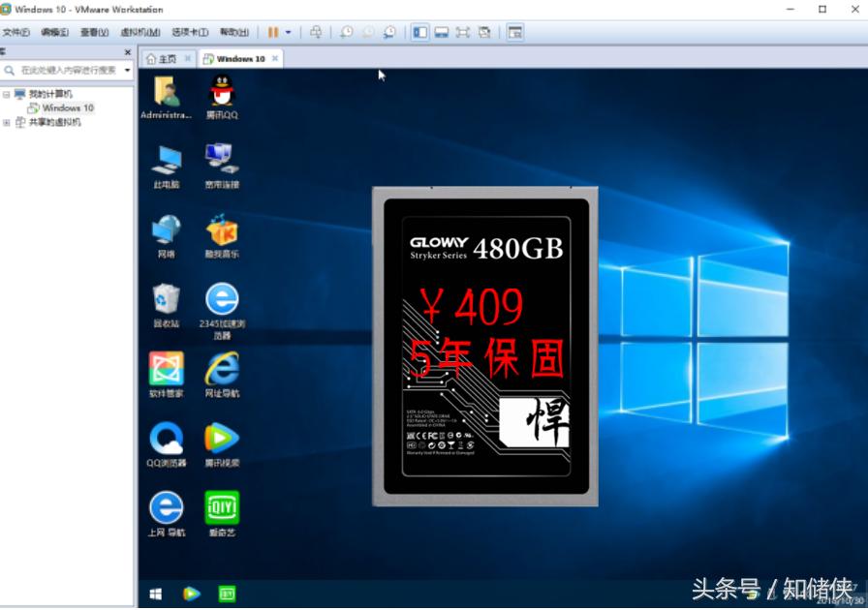The height and width of the screenshot is (610, 868).
Task: Close the 主页 tab
Action: tap(188, 58)
